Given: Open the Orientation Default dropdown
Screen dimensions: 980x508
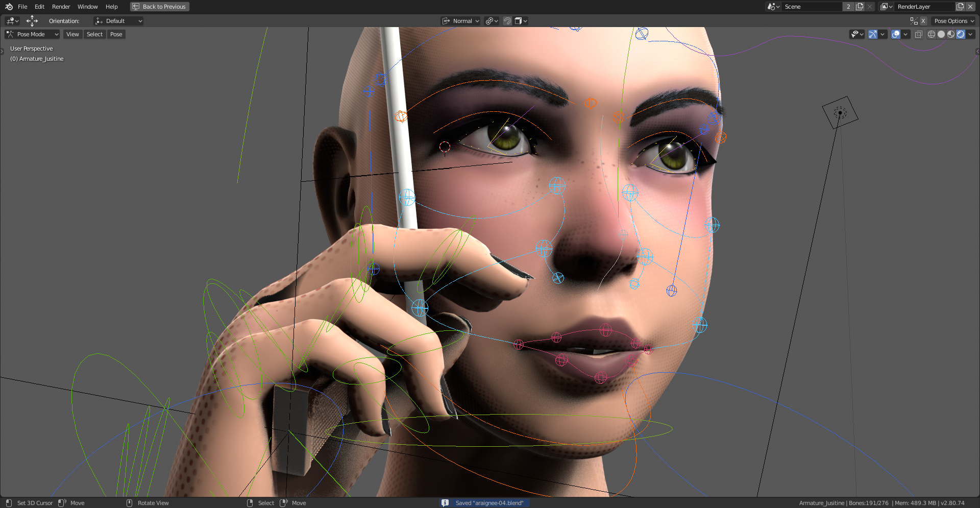Looking at the screenshot, I should [118, 21].
